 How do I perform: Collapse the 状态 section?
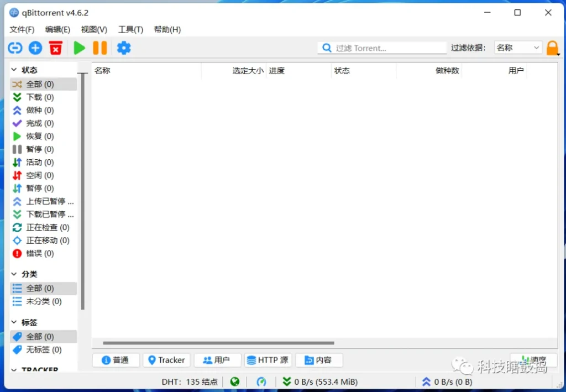(14, 70)
